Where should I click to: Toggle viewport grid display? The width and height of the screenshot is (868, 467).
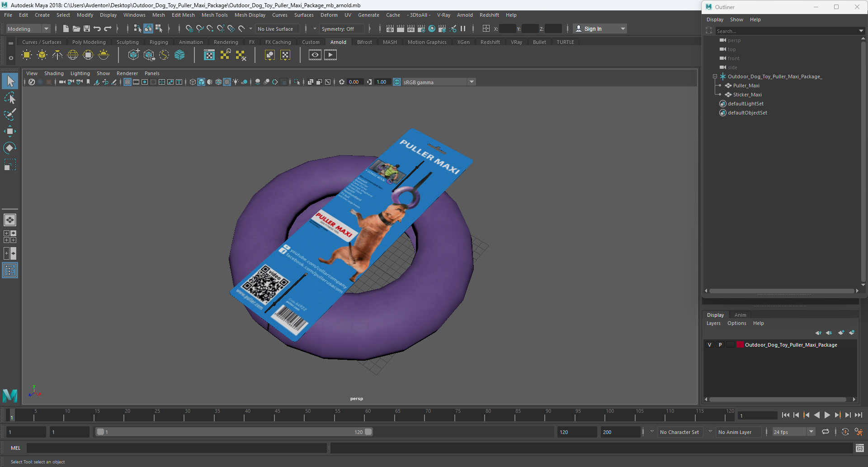click(127, 82)
